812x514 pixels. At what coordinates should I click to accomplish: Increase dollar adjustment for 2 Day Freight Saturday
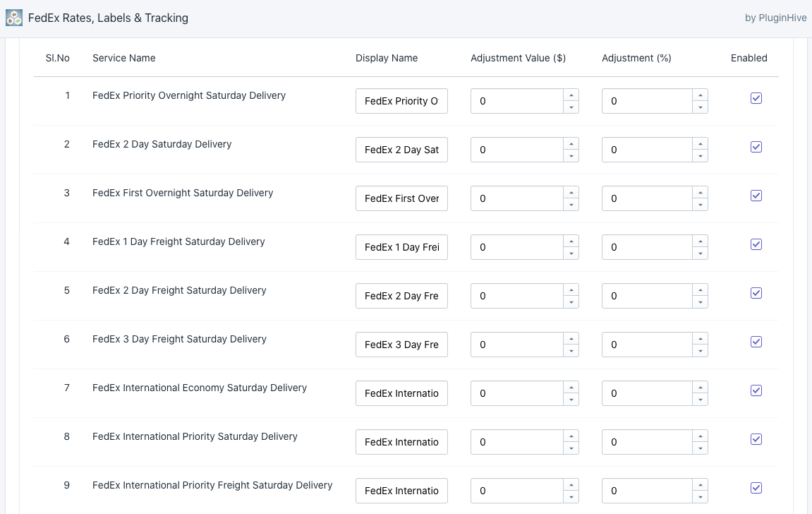click(571, 290)
